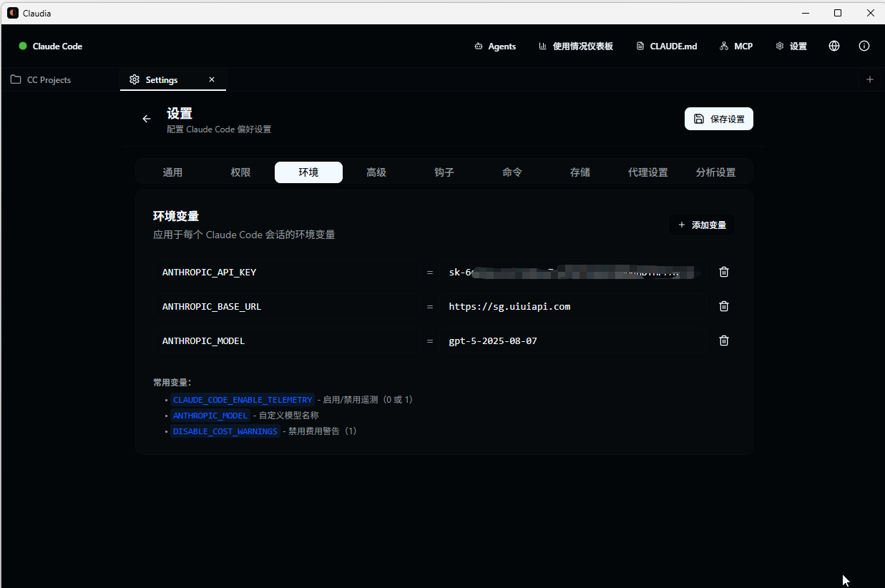Click the Claude Code status indicator
The image size is (885, 588).
click(x=50, y=46)
